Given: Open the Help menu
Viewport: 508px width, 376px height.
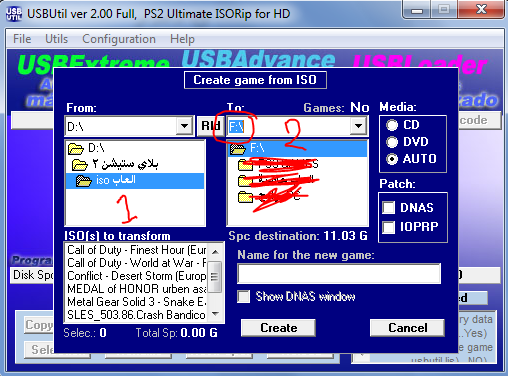Looking at the screenshot, I should (182, 39).
